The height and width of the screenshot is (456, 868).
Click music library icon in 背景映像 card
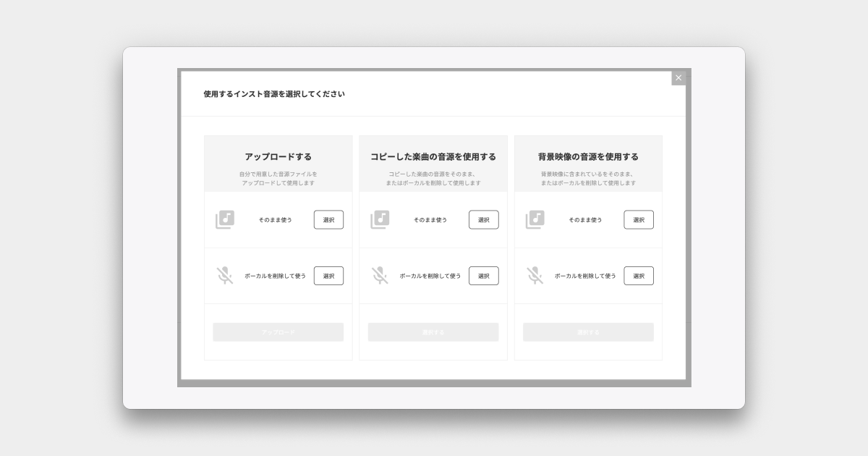pos(535,219)
